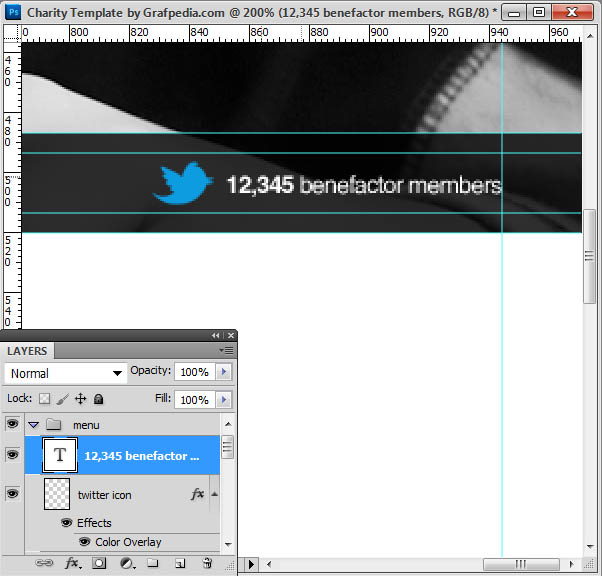Open the Opacity slider arrow
602x576 pixels.
pyautogui.click(x=224, y=372)
